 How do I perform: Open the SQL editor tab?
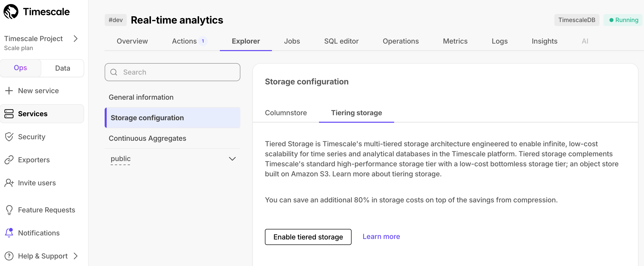[x=341, y=41]
